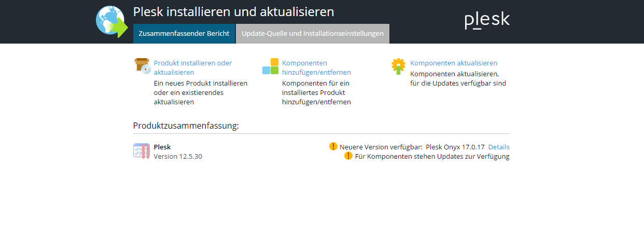Open Details link for Plesk Onyx
Screen dimensions: 644x234
pyautogui.click(x=499, y=147)
